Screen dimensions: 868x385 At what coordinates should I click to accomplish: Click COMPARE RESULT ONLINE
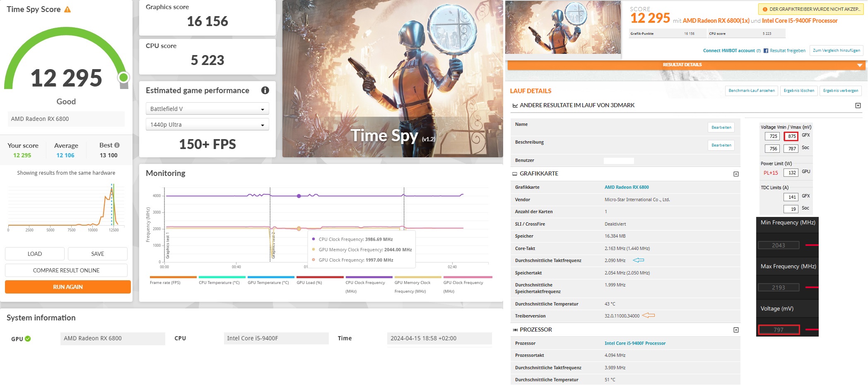click(x=66, y=270)
